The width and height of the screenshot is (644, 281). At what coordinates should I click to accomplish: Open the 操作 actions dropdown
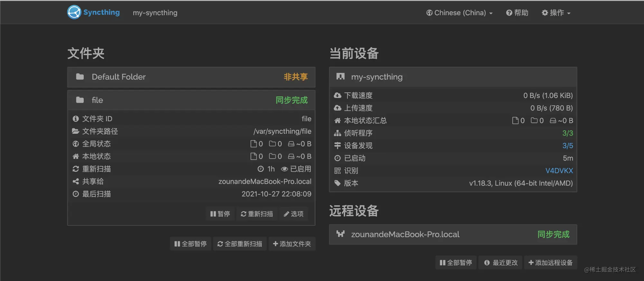click(556, 13)
